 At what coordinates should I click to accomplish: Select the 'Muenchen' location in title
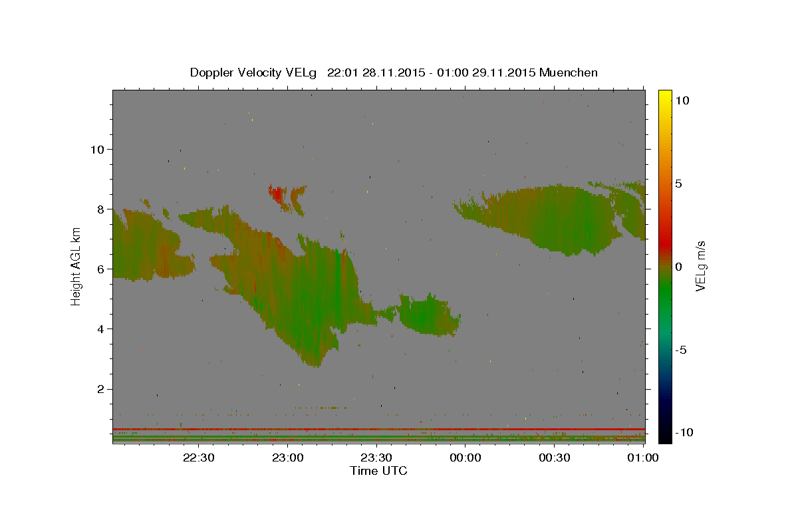[569, 72]
